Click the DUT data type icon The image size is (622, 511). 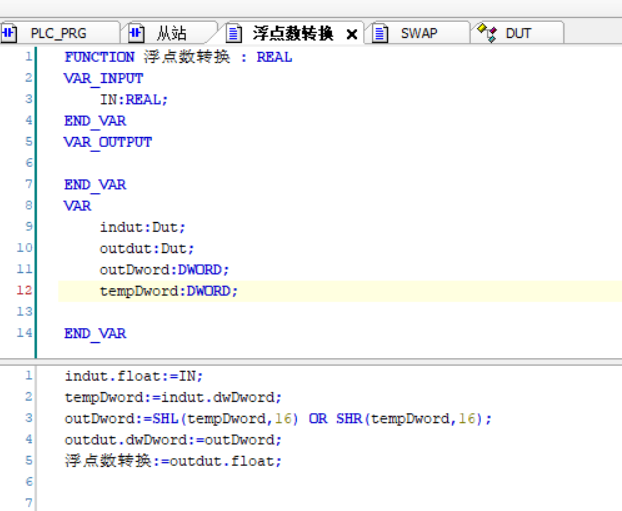[x=487, y=33]
